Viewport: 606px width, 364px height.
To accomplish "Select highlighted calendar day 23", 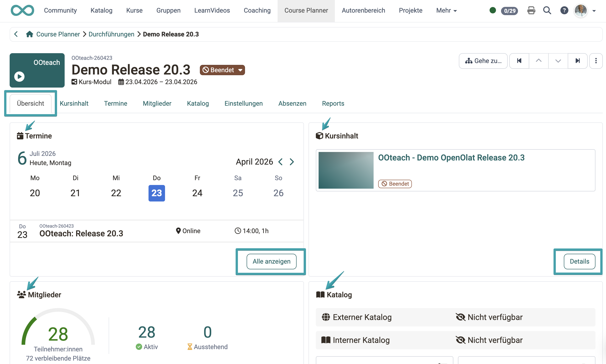I will tap(157, 193).
